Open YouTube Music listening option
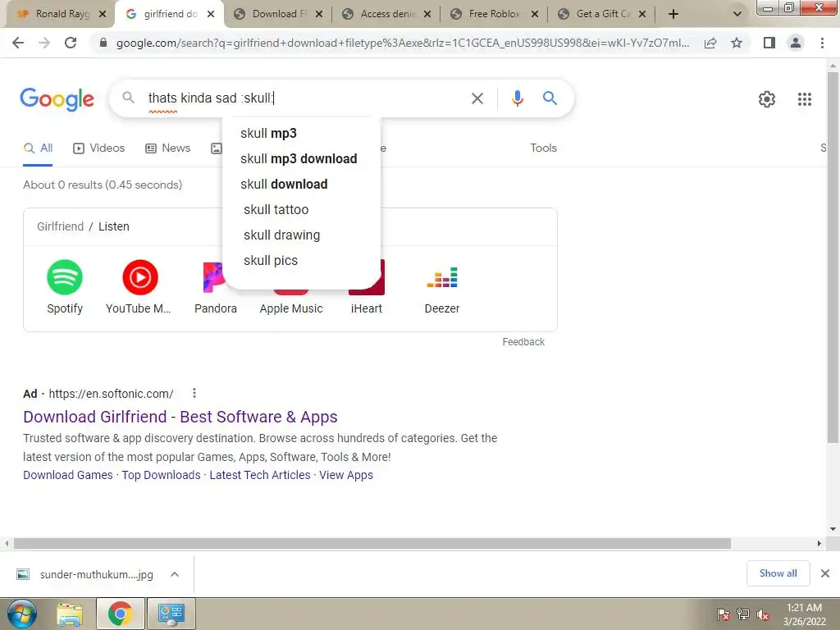The height and width of the screenshot is (630, 840). (x=139, y=287)
